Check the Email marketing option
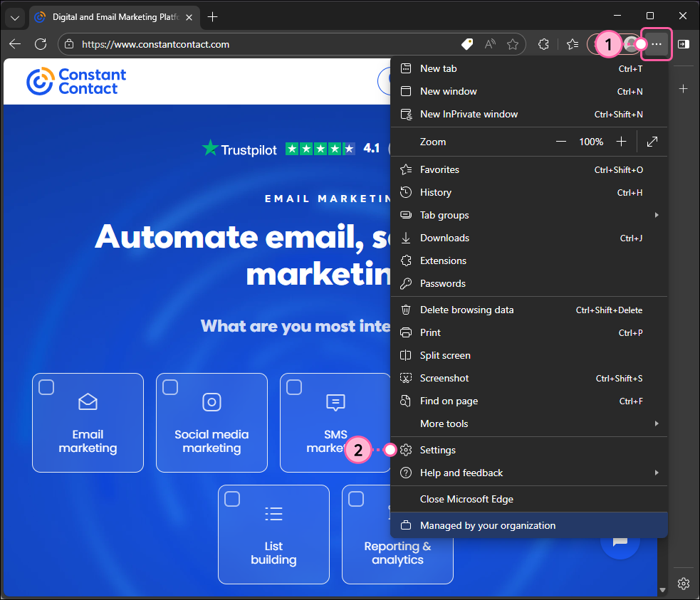This screenshot has height=600, width=700. [x=46, y=387]
